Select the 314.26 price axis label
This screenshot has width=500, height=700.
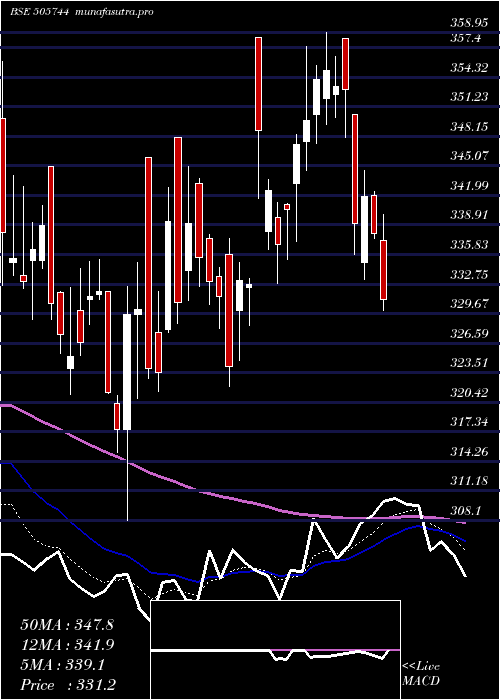tap(468, 452)
